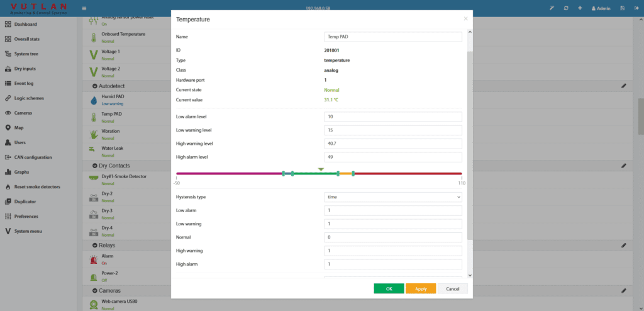Close the Temperature dialog with the X

(x=465, y=18)
